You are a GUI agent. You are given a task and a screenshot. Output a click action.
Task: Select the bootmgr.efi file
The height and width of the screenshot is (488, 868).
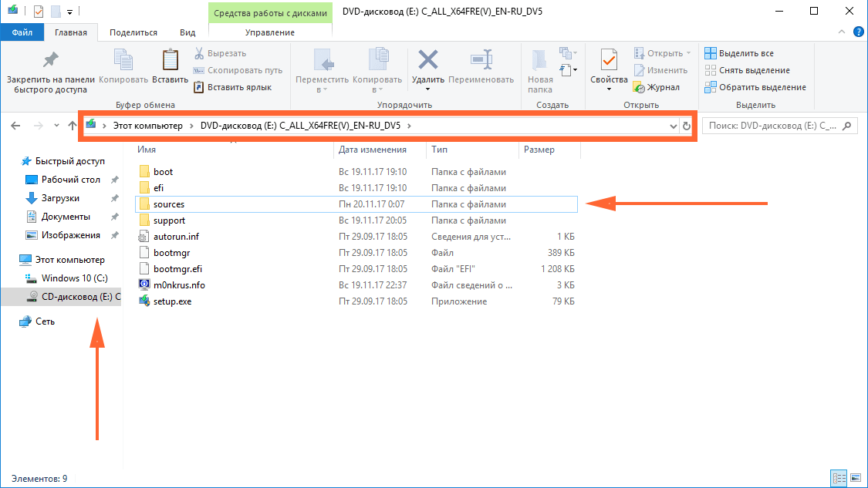tap(356, 269)
